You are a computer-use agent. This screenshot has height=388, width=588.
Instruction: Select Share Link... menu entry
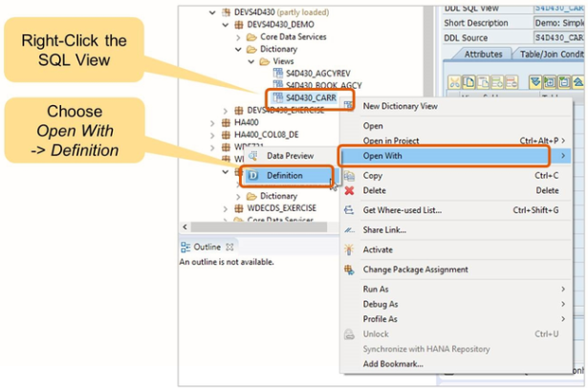384,229
